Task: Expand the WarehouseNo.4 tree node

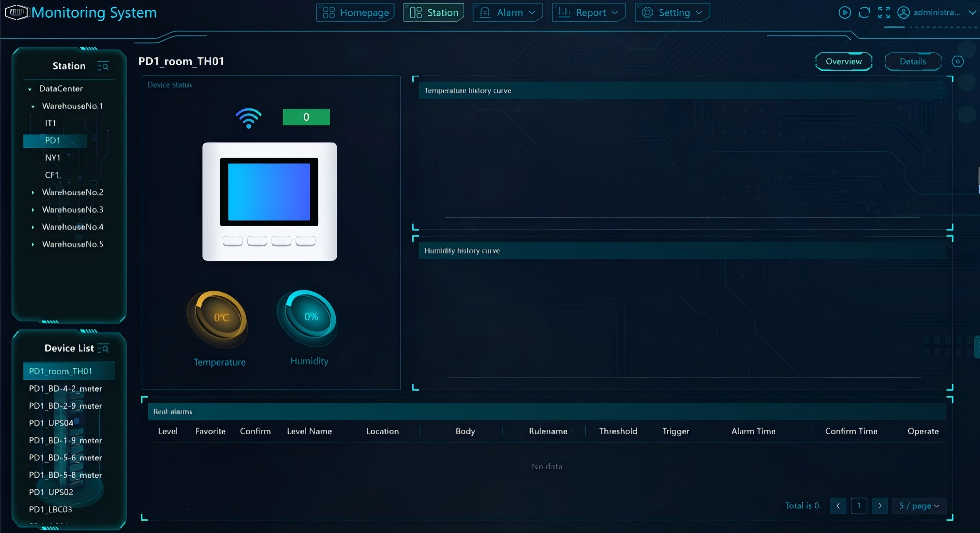Action: 33,227
